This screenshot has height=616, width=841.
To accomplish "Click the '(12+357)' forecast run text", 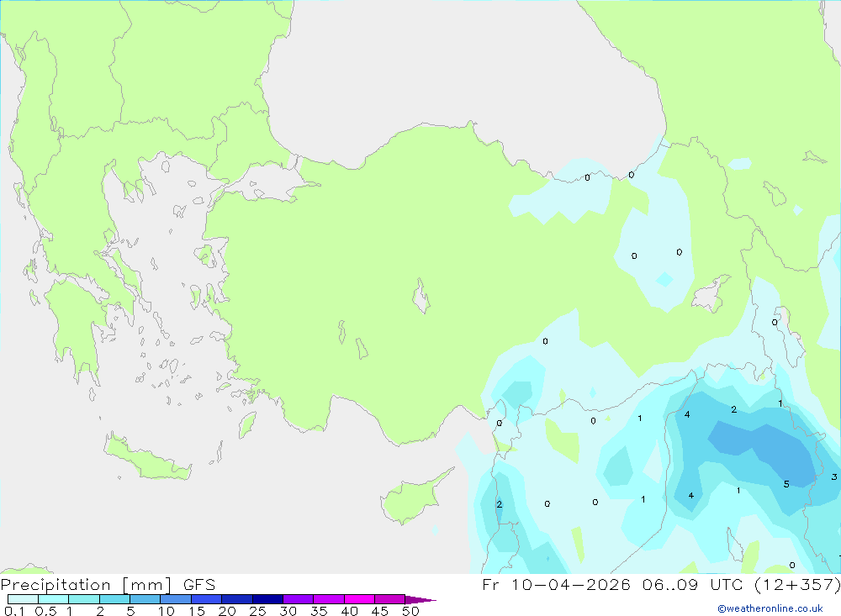I will coord(797,584).
